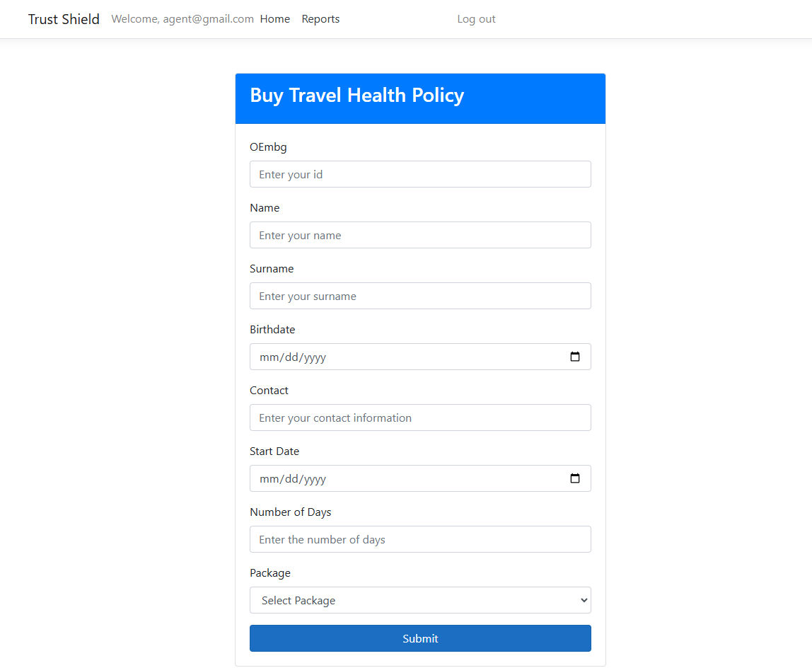Go to Home in the navbar

(274, 19)
